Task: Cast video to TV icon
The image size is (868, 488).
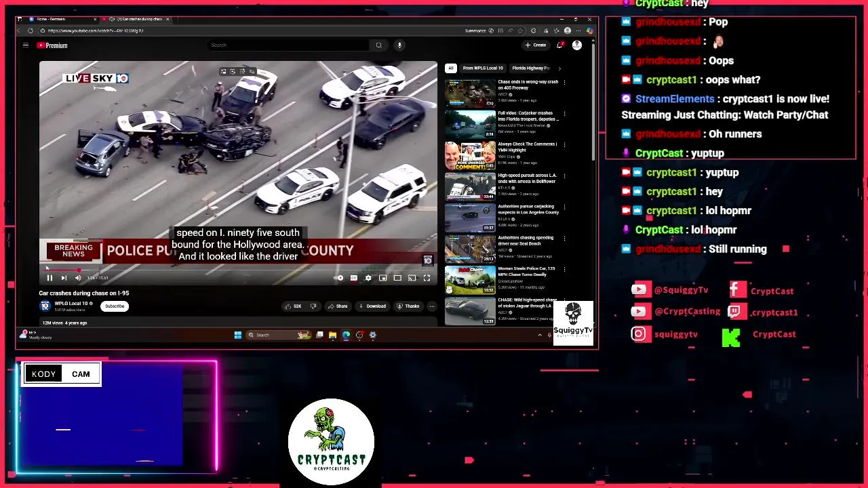Action: (x=412, y=278)
